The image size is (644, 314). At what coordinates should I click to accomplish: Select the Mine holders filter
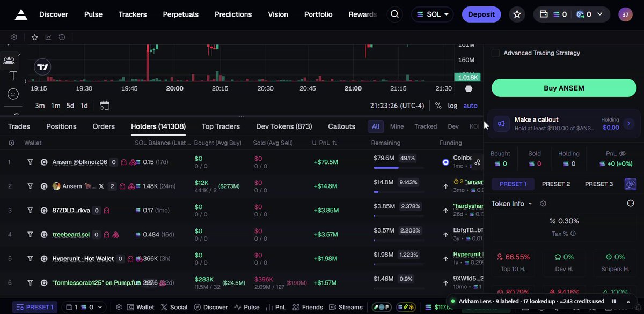click(x=397, y=126)
